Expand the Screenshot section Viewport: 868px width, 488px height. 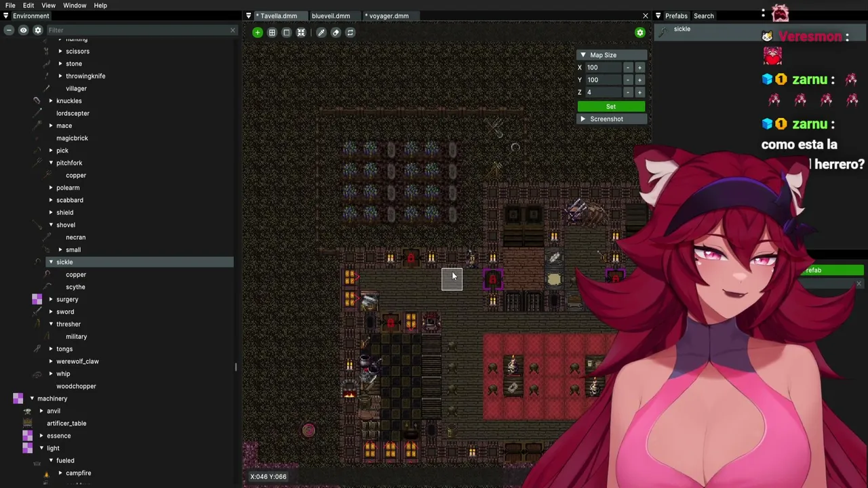tap(583, 119)
